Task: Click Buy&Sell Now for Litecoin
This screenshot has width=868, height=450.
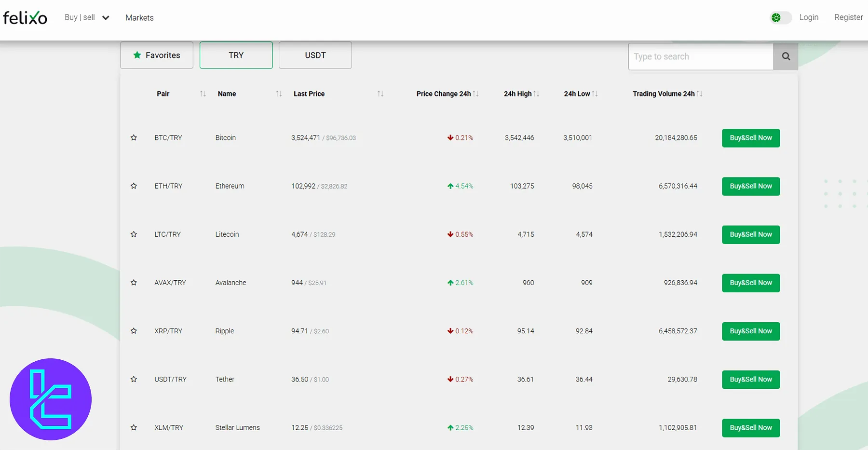Action: [x=751, y=234]
